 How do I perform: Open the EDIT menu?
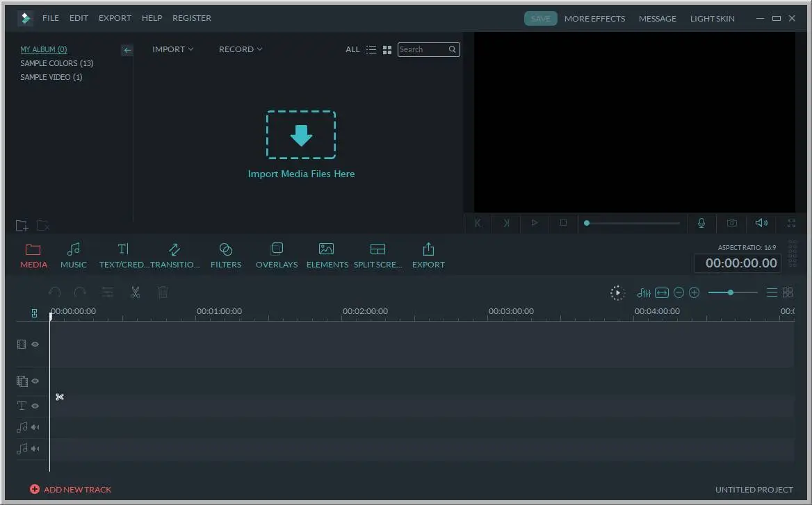coord(79,18)
